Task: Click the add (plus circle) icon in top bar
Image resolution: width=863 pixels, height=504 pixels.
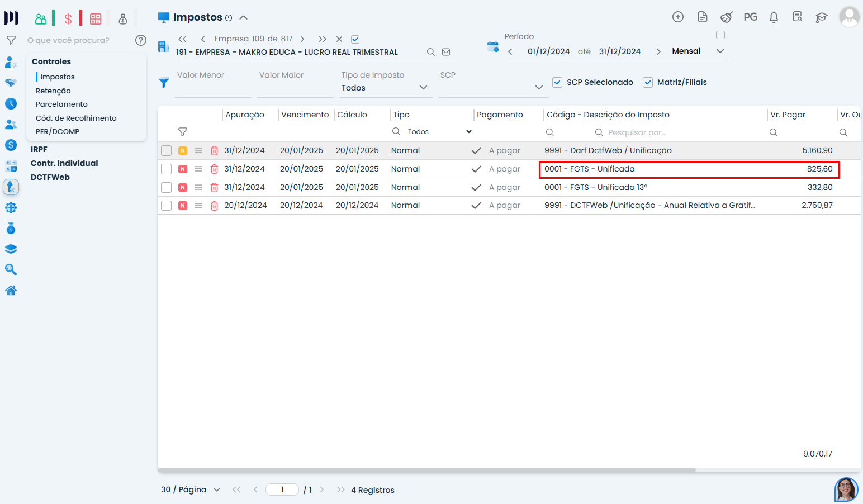Action: (x=677, y=17)
